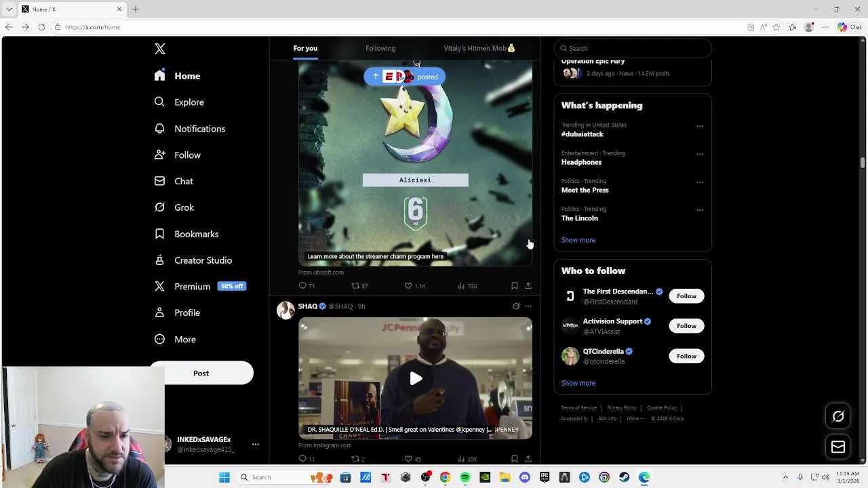The image size is (868, 488).
Task: Share the ubisoft.com post
Action: [x=528, y=286]
